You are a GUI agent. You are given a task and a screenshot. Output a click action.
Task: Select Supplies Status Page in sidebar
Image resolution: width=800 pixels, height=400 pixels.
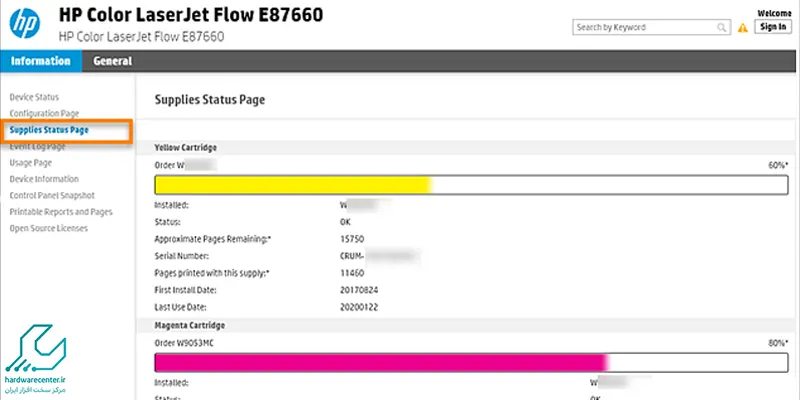(x=49, y=130)
